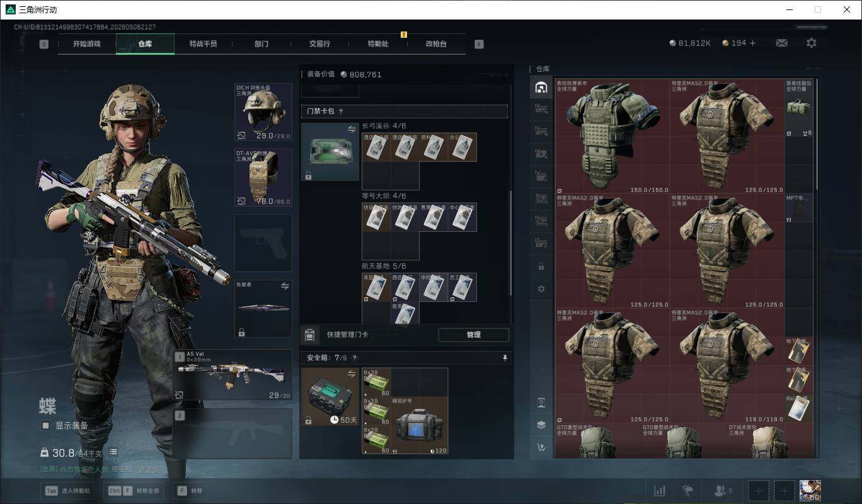862x504 pixels.
Task: Select the DT-AVS body armor slot
Action: pos(263,178)
